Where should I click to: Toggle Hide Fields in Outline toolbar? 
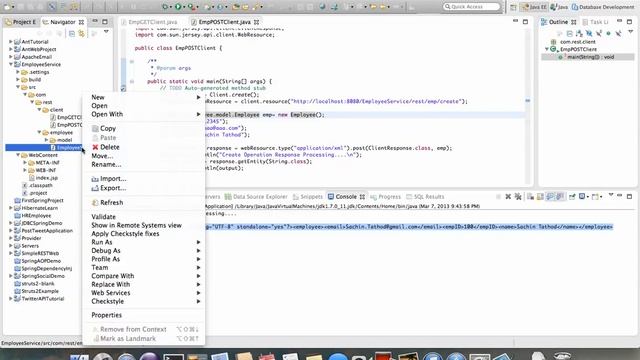tap(589, 33)
